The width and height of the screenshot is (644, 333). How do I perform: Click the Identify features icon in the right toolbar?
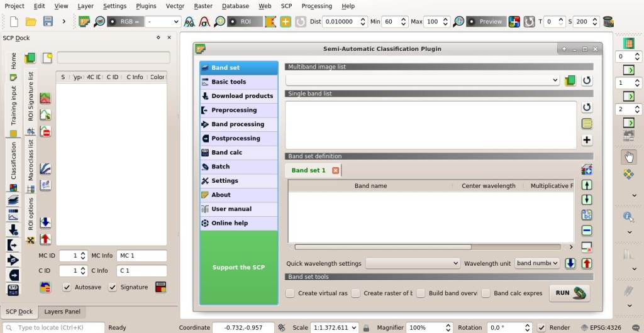(x=628, y=217)
